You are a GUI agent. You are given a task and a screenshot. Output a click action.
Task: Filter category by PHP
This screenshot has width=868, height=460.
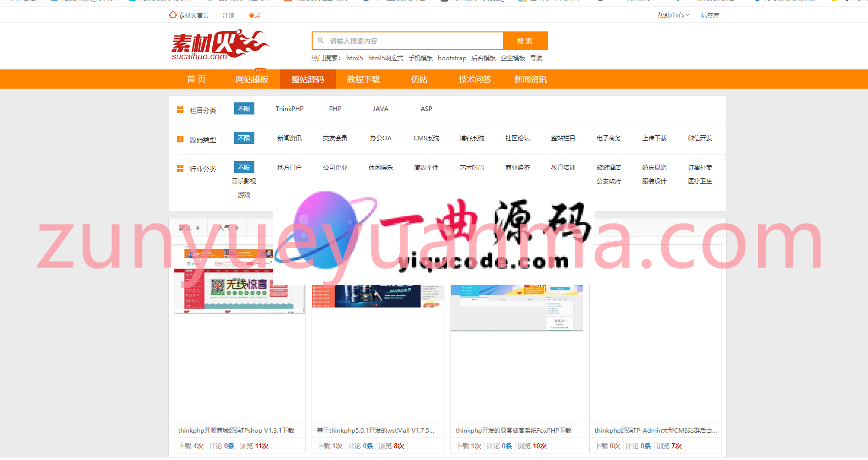pos(335,108)
